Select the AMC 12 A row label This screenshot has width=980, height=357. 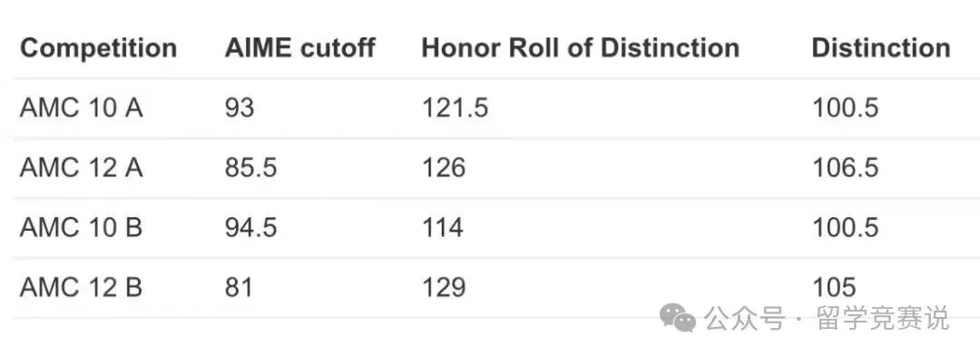tap(82, 167)
